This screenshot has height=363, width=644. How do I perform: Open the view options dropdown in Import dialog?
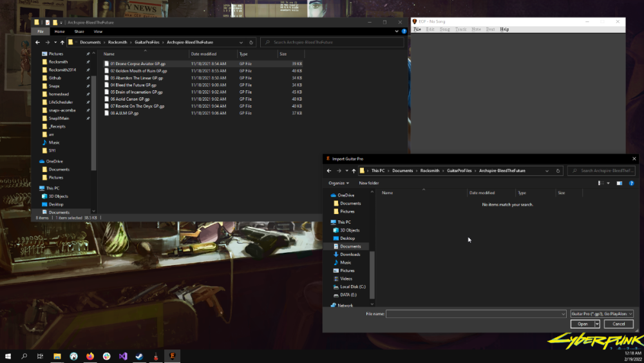pos(607,183)
